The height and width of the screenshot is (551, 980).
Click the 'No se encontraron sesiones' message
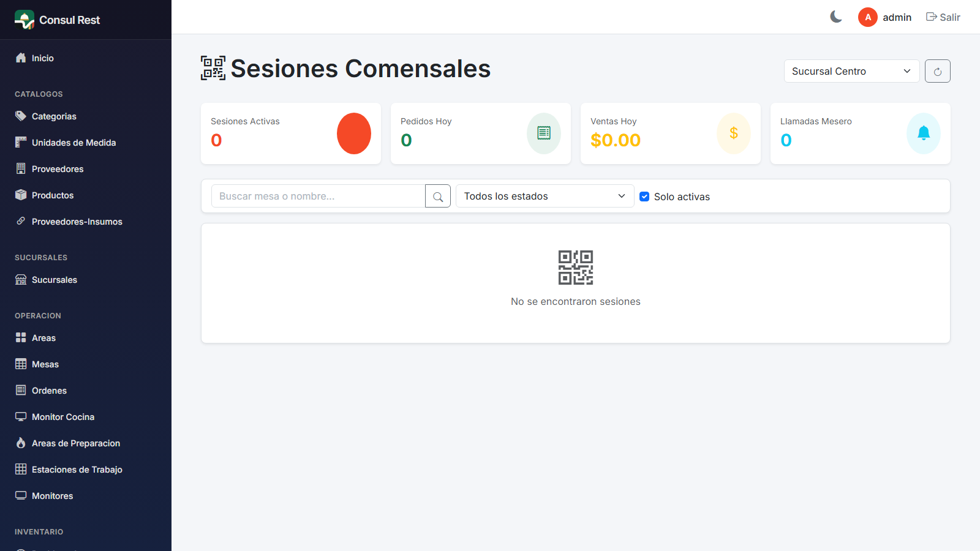pyautogui.click(x=576, y=301)
